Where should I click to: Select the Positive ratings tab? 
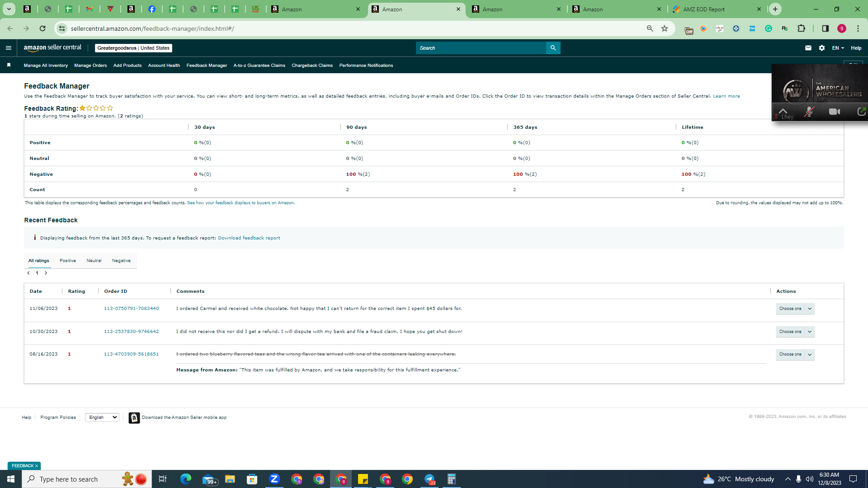click(x=68, y=261)
